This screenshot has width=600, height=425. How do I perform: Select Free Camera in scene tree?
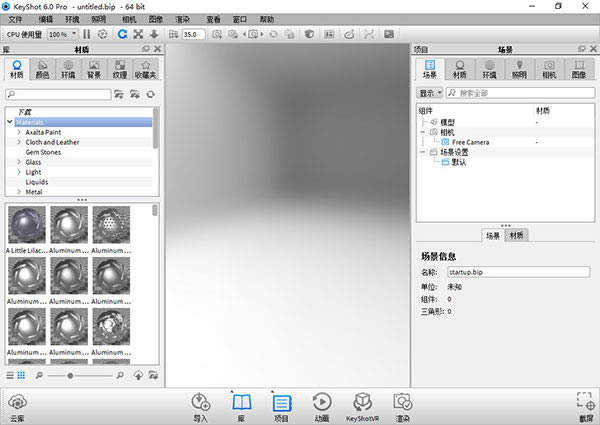tap(470, 142)
